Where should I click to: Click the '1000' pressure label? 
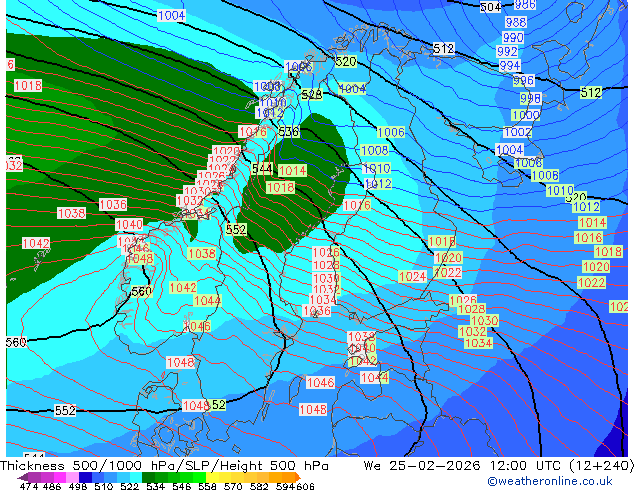point(525,115)
